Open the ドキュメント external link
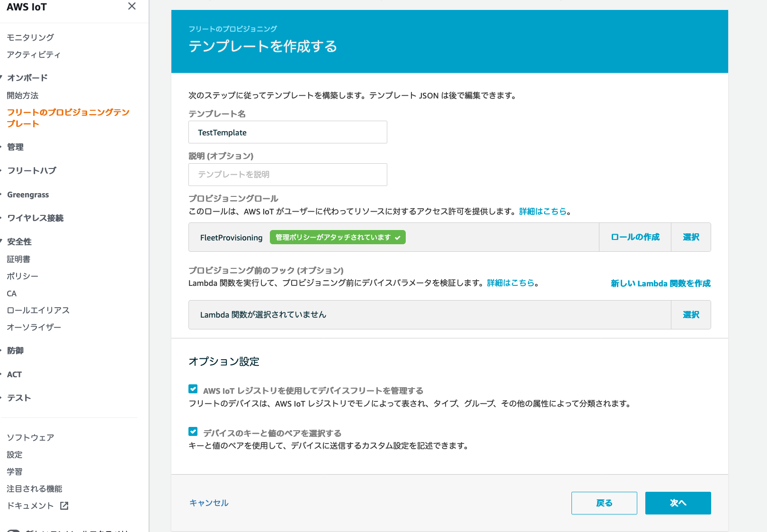This screenshot has height=532, width=767. [x=31, y=505]
